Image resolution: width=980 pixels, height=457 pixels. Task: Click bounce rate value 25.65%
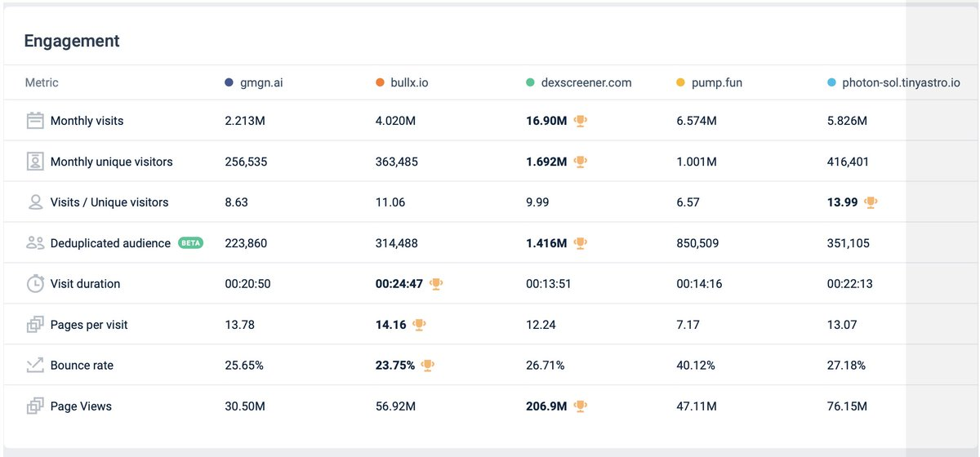[244, 366]
